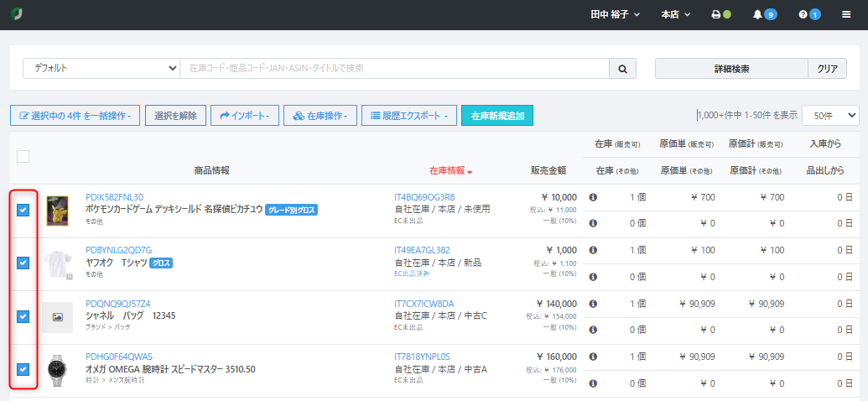
Task: Open the 在庫操作 dropdown
Action: [x=320, y=116]
